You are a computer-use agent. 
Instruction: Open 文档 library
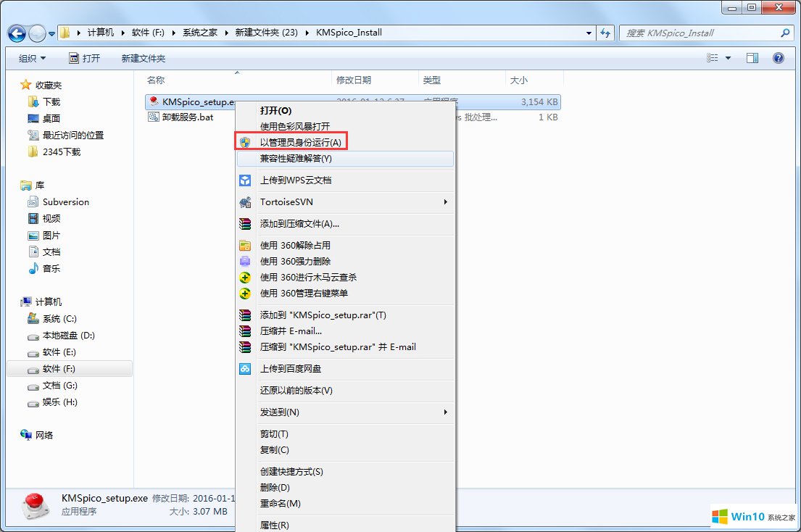pos(44,252)
